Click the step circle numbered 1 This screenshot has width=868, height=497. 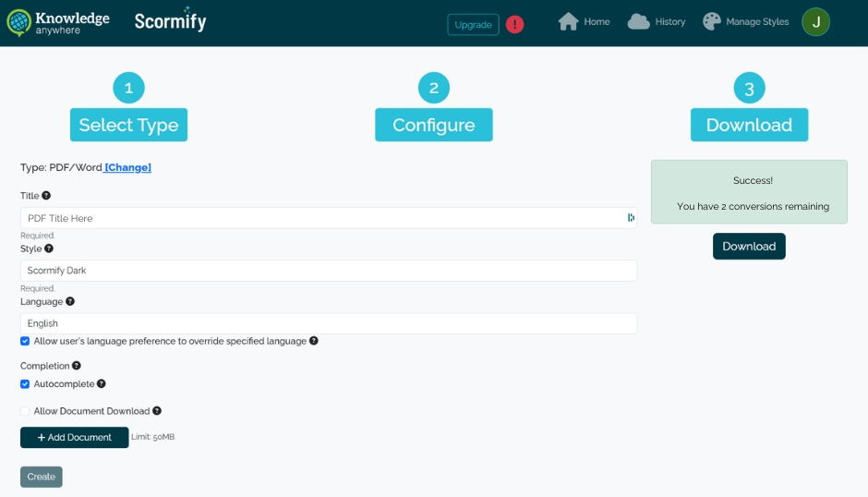[x=129, y=88]
